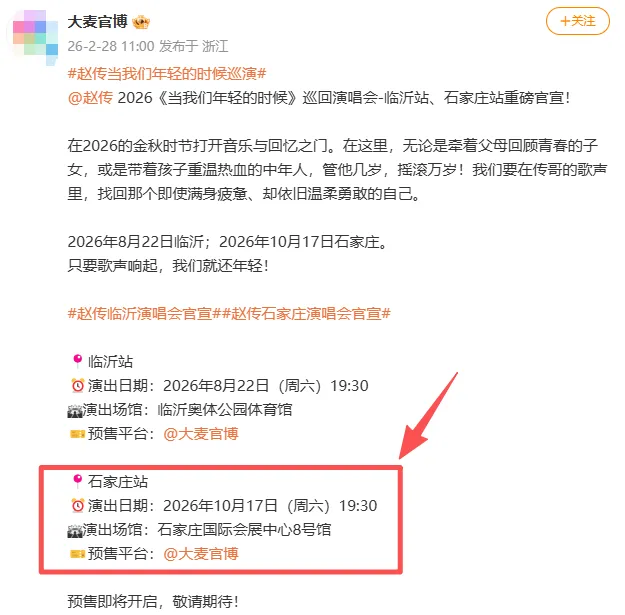Click the 预售即将开启 closing text line

[x=153, y=601]
